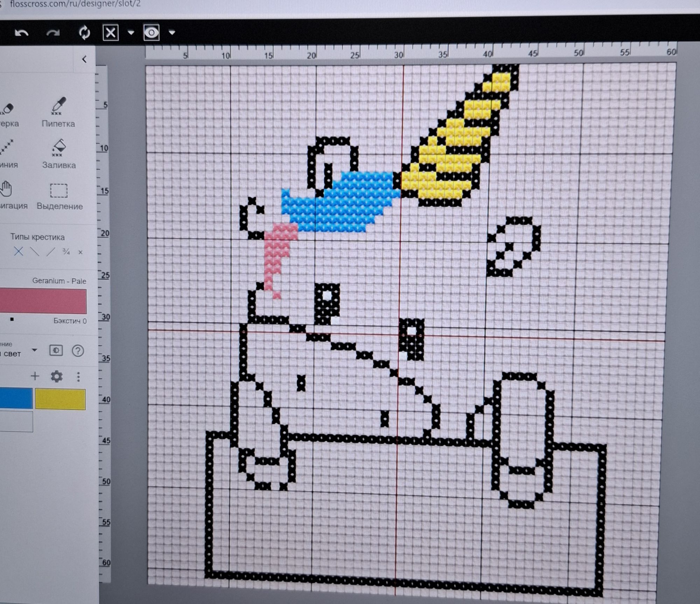700x604 pixels.
Task: Click the refresh rotate icon
Action: click(x=84, y=33)
